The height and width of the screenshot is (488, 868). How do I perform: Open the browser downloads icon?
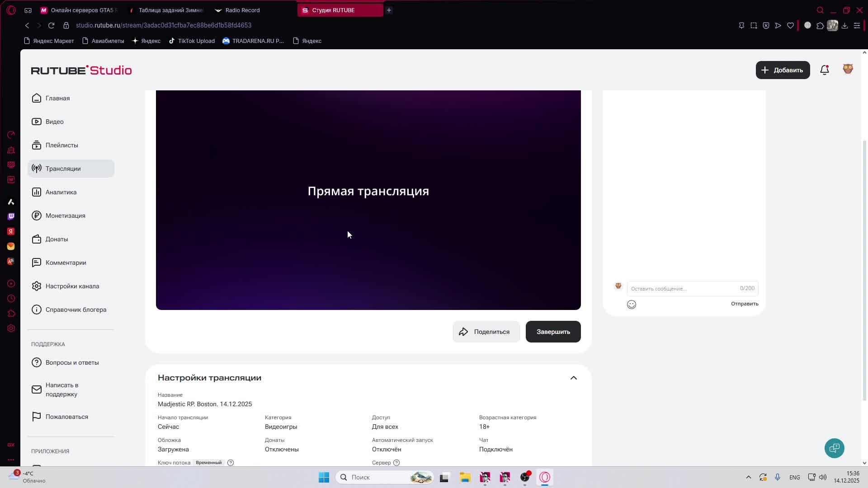pos(844,26)
